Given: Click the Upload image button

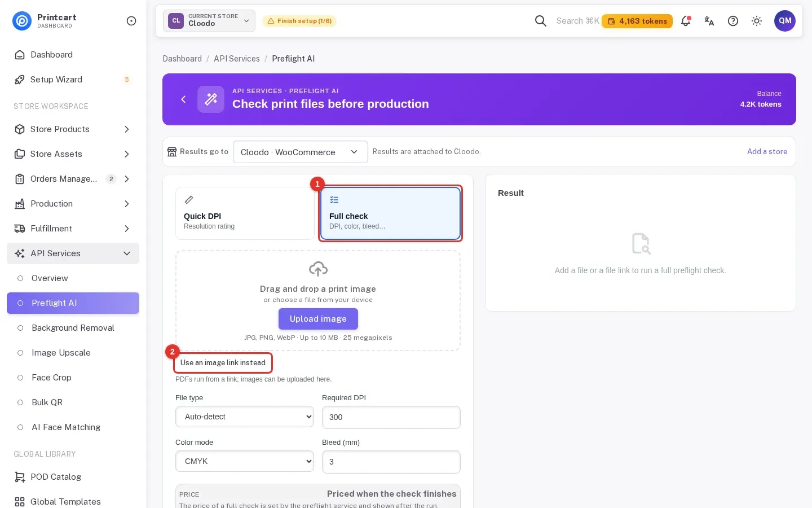Looking at the screenshot, I should 318,319.
